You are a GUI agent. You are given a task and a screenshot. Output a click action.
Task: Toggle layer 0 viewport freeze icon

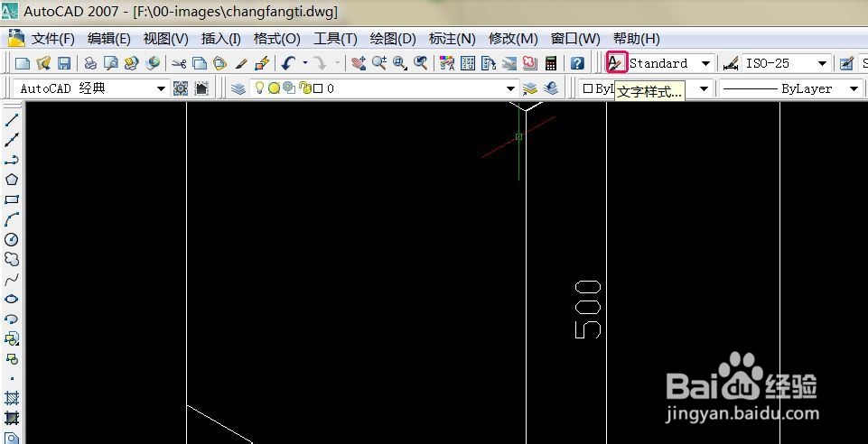(289, 88)
